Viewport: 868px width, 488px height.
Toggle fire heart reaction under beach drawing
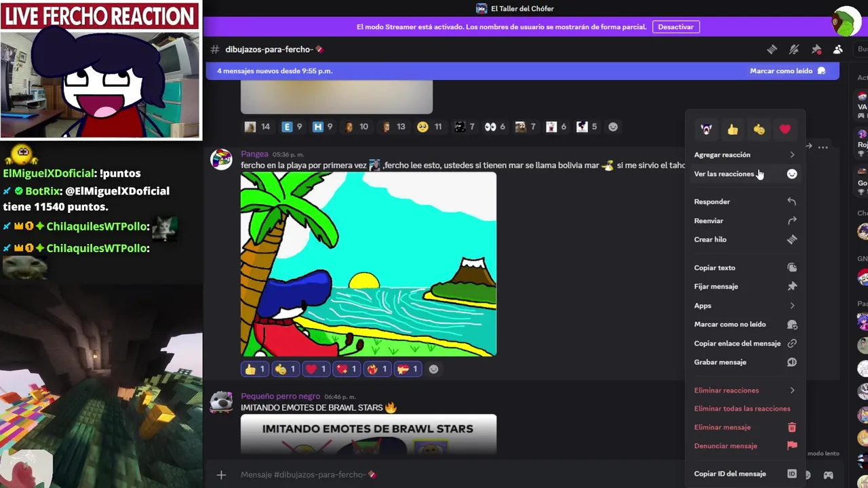click(x=377, y=369)
